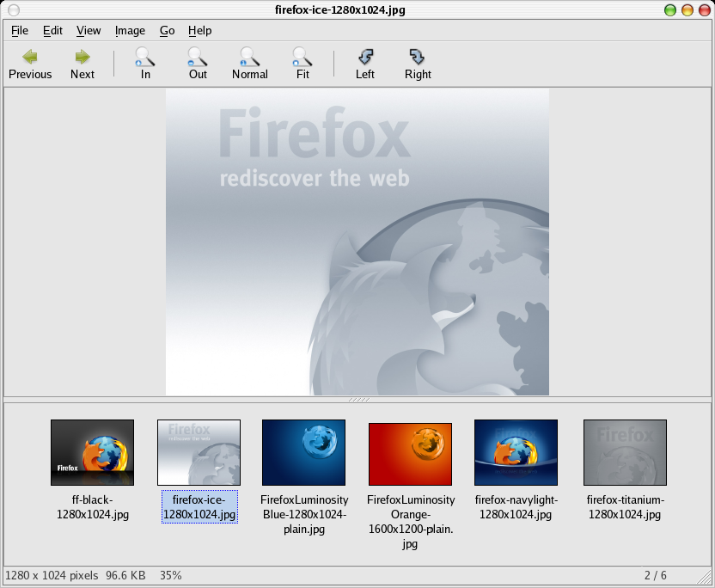
Task: Go to the Previous image arrow
Action: click(x=30, y=57)
